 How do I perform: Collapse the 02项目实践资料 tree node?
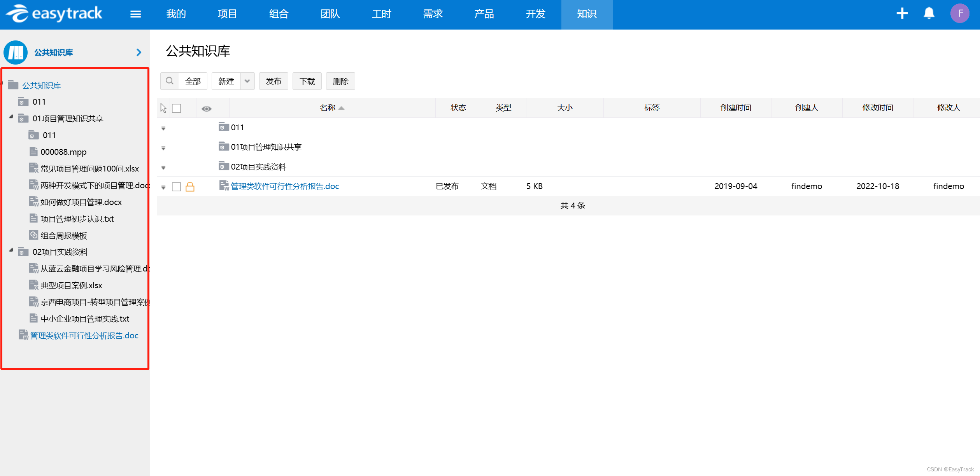11,250
